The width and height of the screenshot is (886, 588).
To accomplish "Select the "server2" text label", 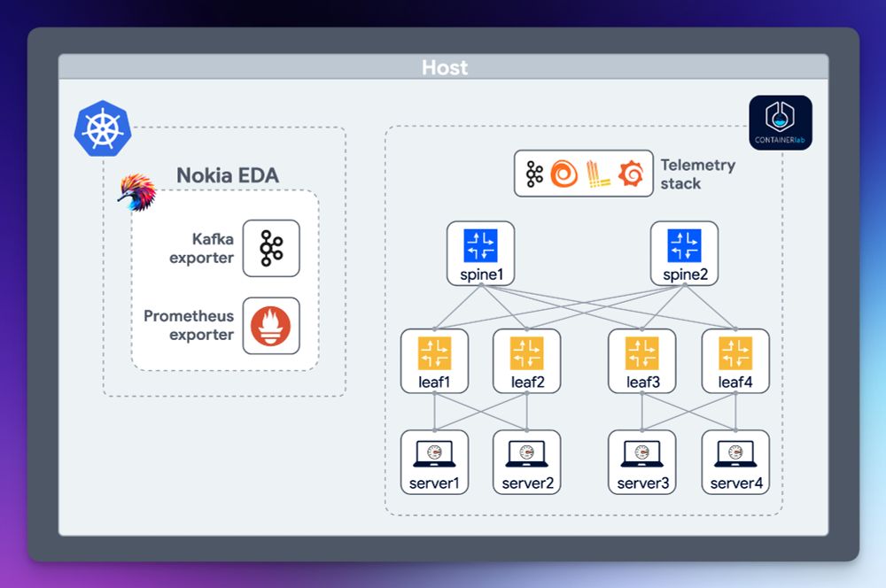I will [528, 484].
